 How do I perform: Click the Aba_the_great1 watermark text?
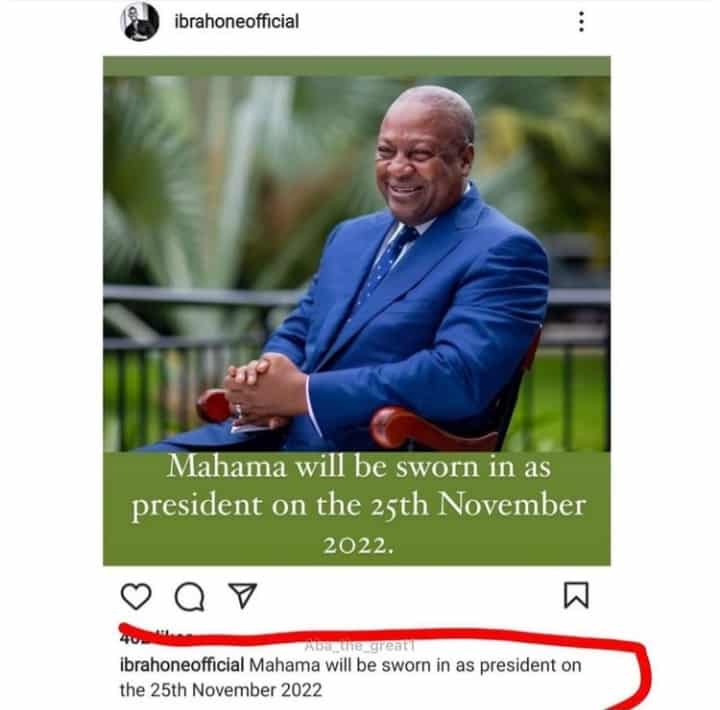(360, 646)
